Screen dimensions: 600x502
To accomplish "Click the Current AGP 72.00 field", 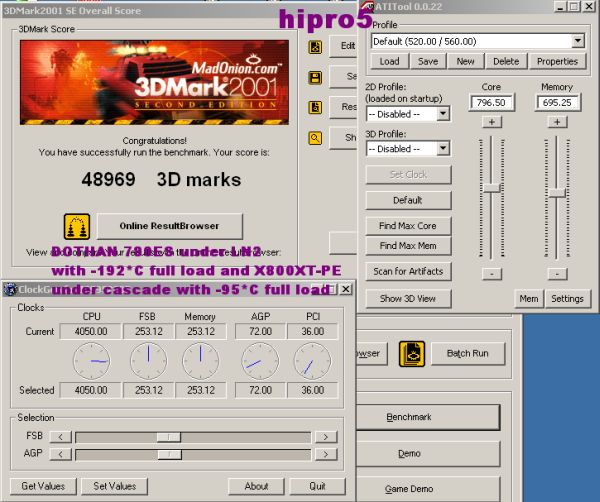I will [x=261, y=331].
